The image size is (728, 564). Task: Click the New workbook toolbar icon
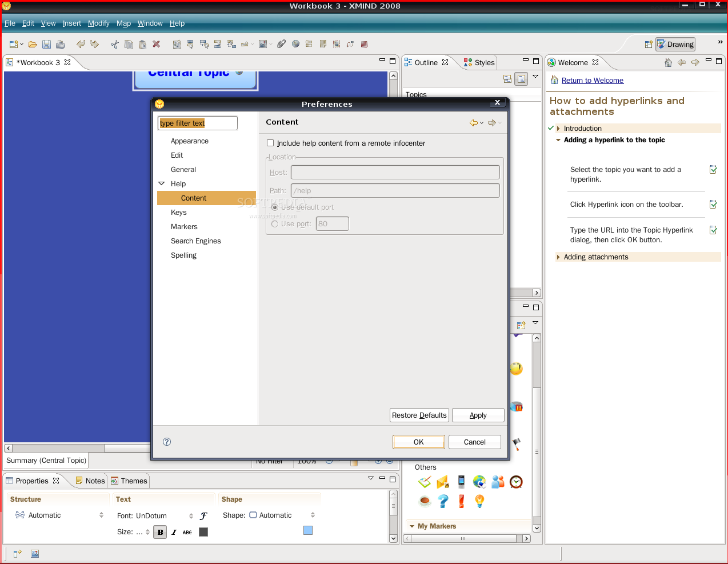pos(14,44)
